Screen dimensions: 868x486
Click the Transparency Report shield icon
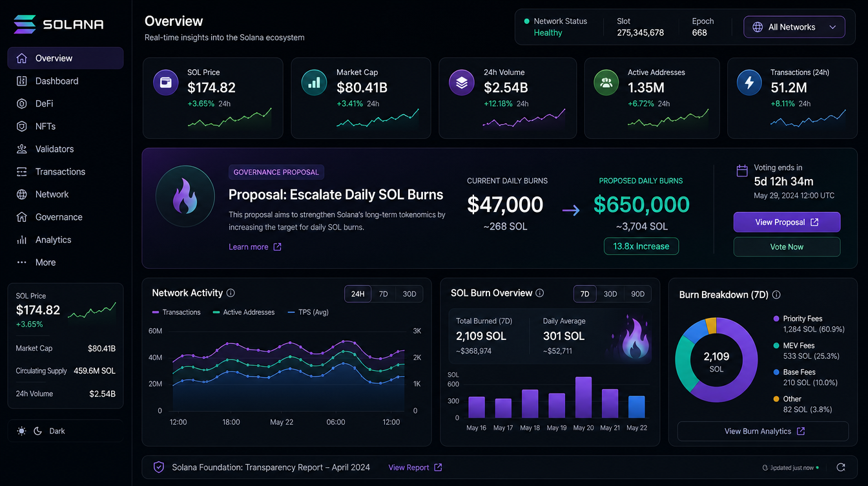tap(159, 467)
